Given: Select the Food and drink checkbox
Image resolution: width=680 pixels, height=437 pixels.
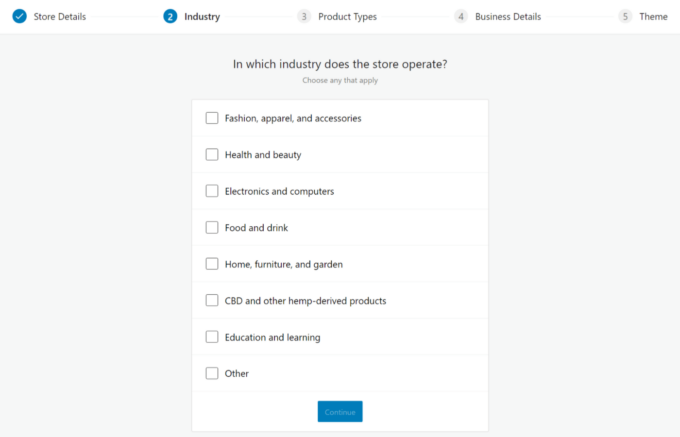Looking at the screenshot, I should click(x=212, y=228).
